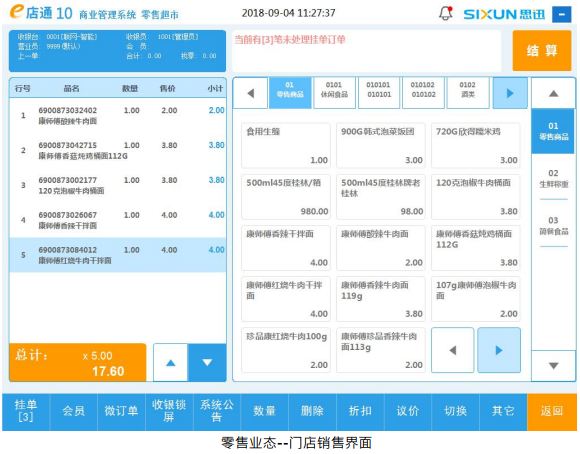Open the notification bell alerts
The height and width of the screenshot is (454, 580).
click(446, 13)
